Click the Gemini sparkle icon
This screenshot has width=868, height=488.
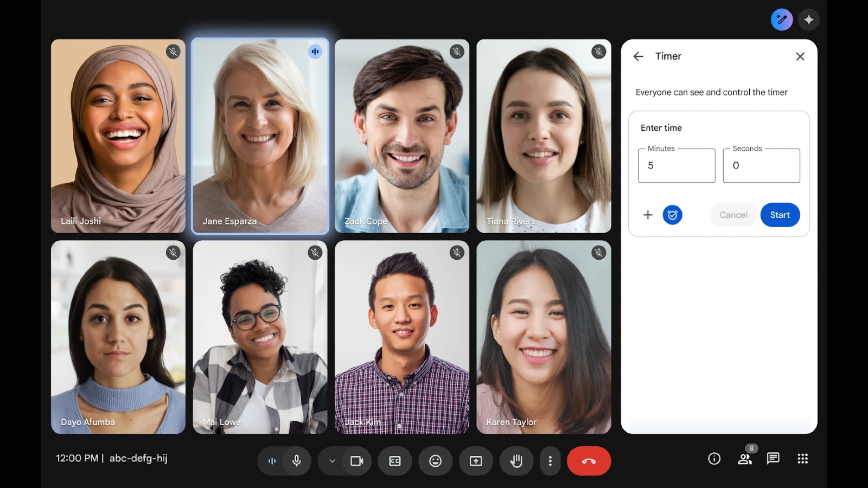[808, 20]
